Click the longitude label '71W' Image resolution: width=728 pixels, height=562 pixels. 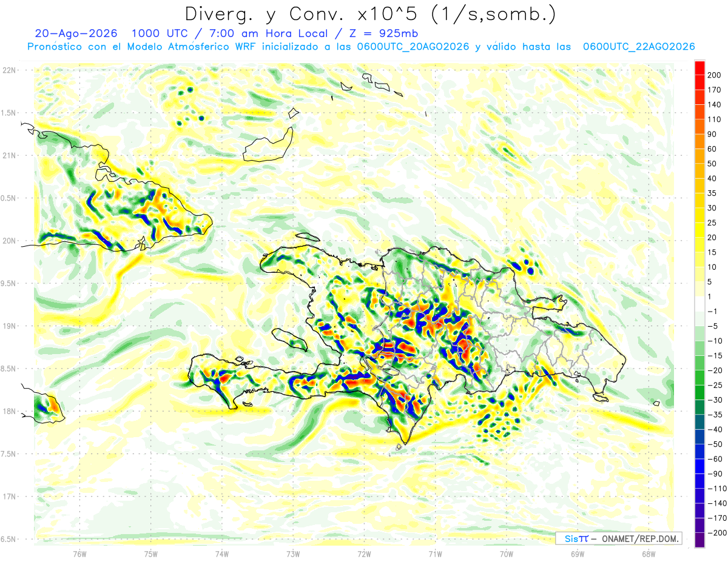pyautogui.click(x=435, y=554)
